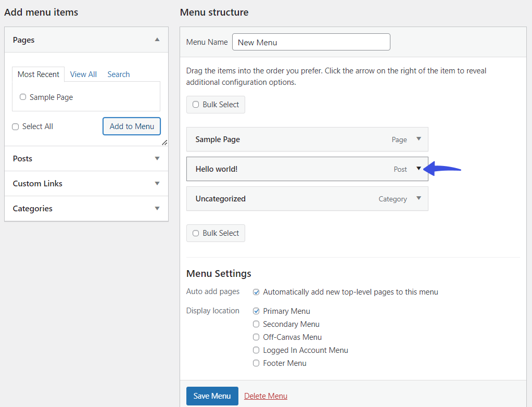
Task: Focus the Menu Name input field
Action: coord(311,42)
